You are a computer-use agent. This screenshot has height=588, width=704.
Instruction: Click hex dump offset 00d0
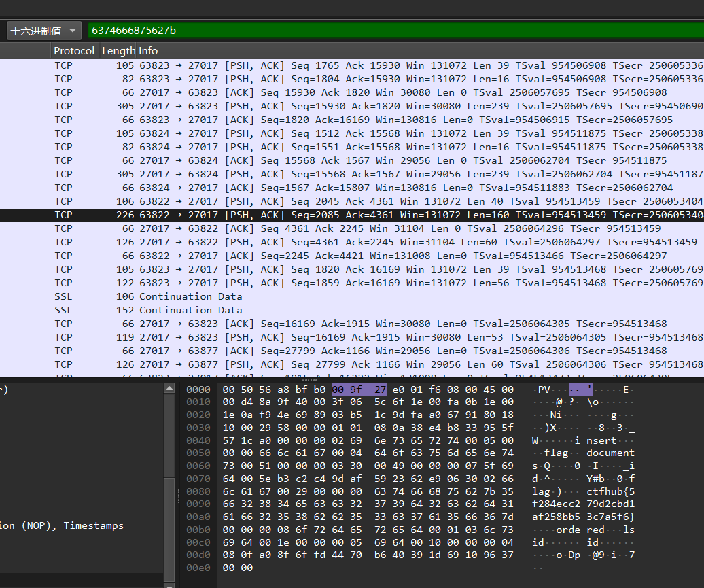[x=198, y=555]
